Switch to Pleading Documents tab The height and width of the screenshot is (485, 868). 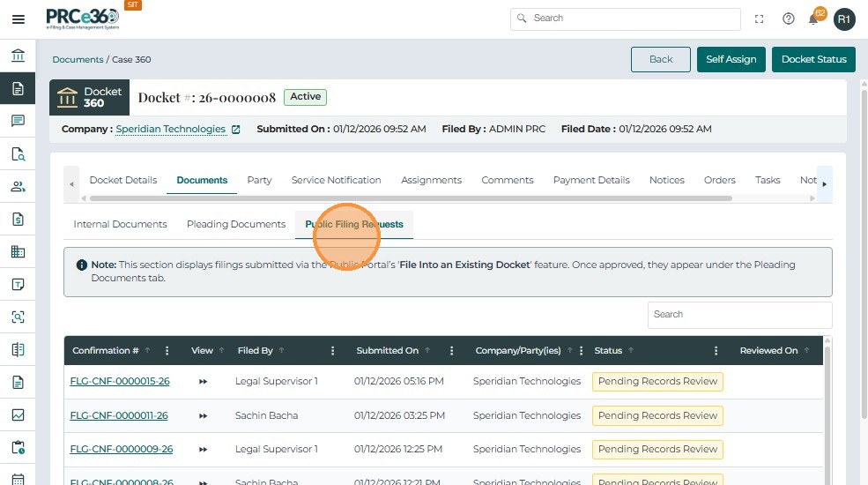[236, 224]
